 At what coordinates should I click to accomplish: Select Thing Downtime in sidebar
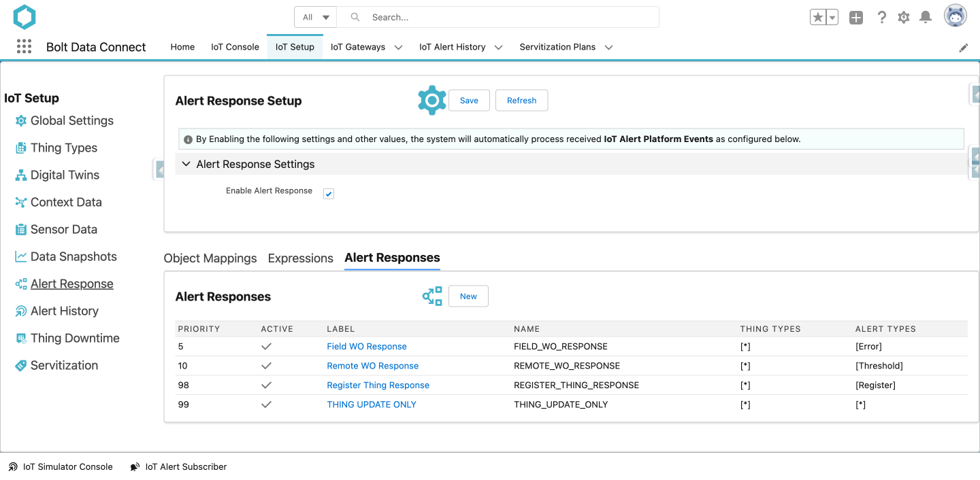pos(75,338)
